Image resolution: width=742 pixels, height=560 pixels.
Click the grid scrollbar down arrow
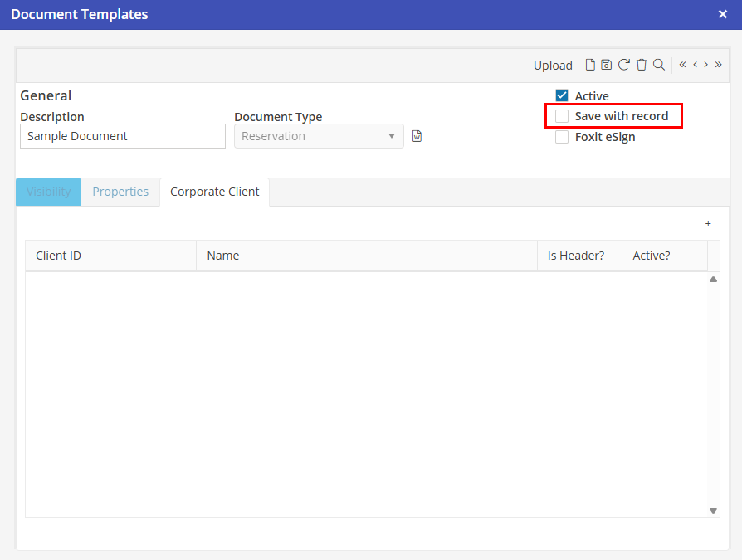[713, 510]
